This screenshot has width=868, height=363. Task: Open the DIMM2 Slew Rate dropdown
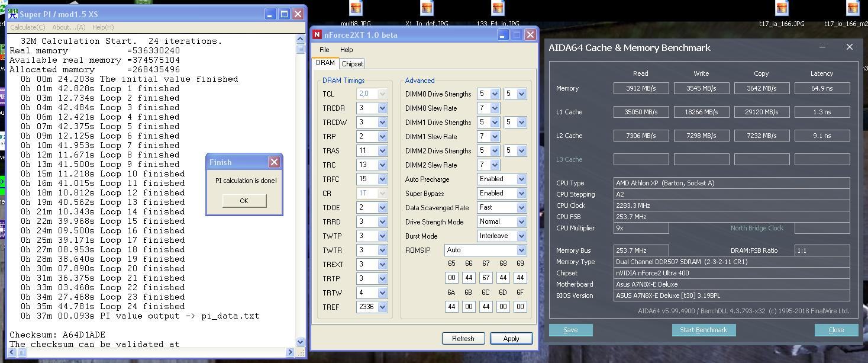click(495, 165)
